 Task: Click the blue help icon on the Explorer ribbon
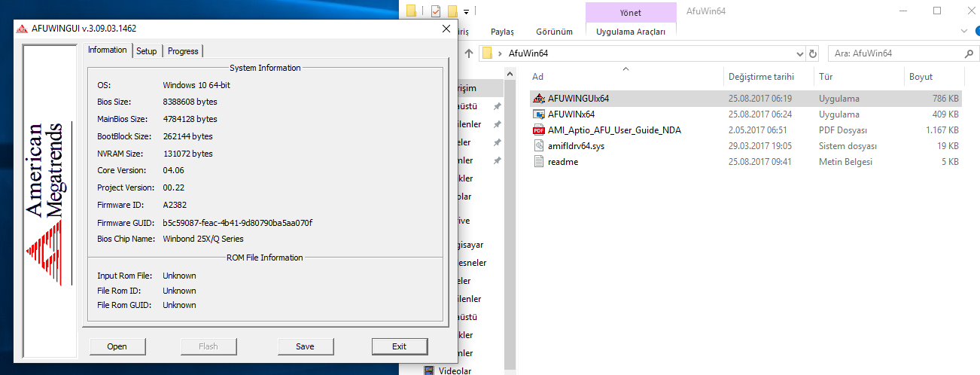[976, 31]
